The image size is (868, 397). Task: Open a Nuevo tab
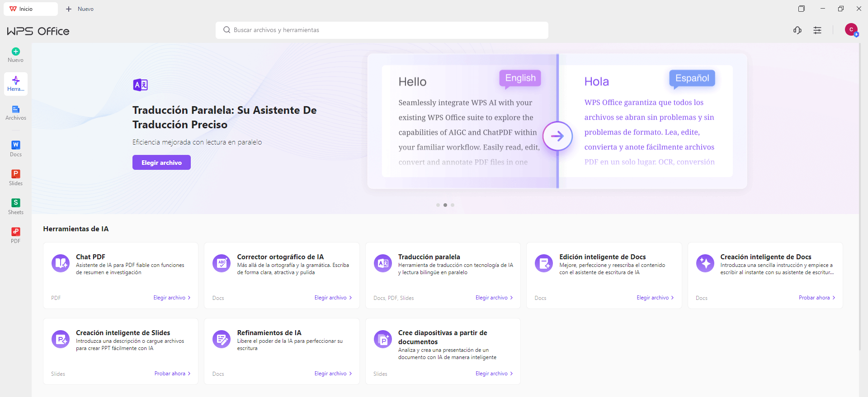click(x=80, y=9)
